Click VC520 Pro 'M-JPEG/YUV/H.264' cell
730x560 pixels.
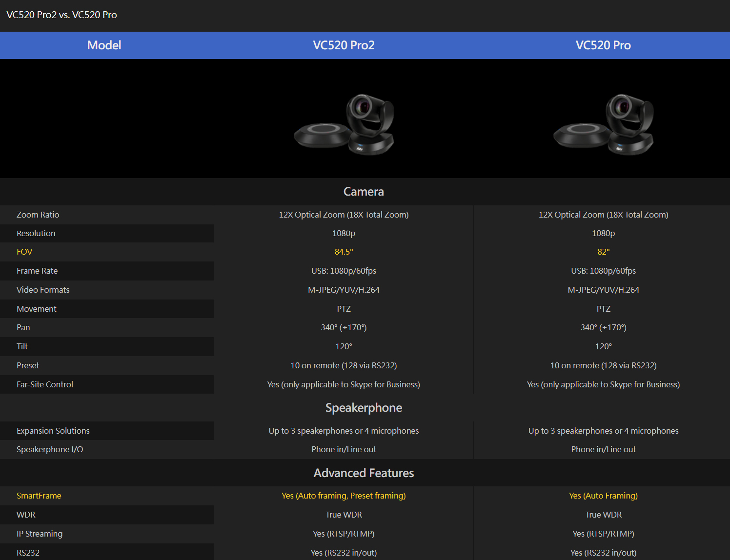pos(604,290)
